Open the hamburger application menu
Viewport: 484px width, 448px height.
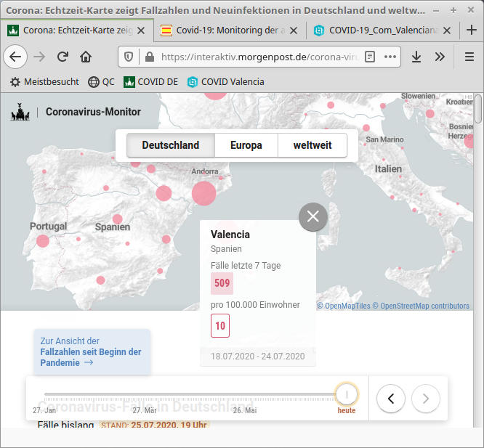click(x=469, y=57)
